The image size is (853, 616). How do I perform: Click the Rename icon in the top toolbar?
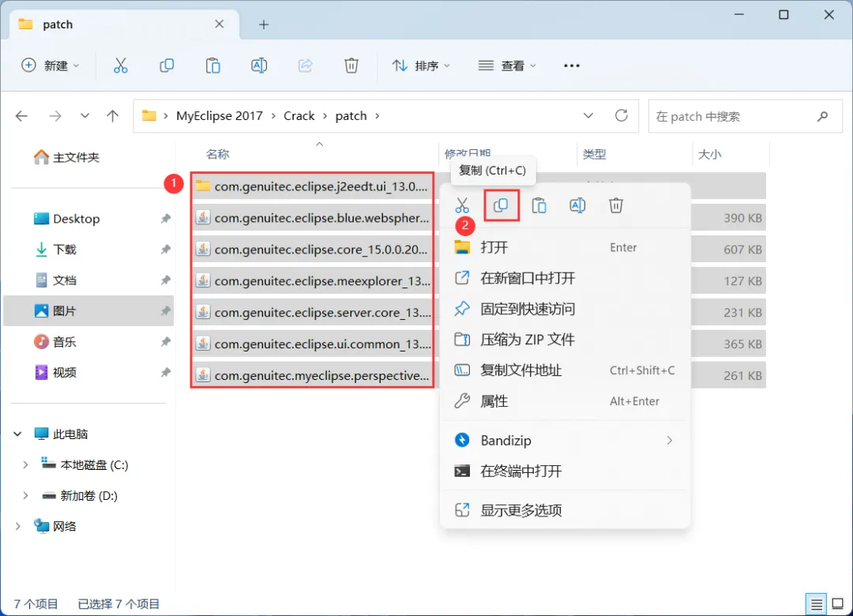259,66
